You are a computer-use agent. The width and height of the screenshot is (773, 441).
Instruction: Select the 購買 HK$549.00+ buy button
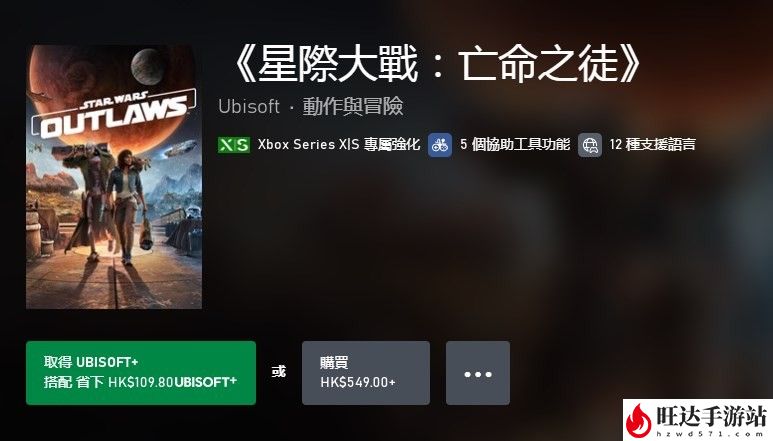366,373
